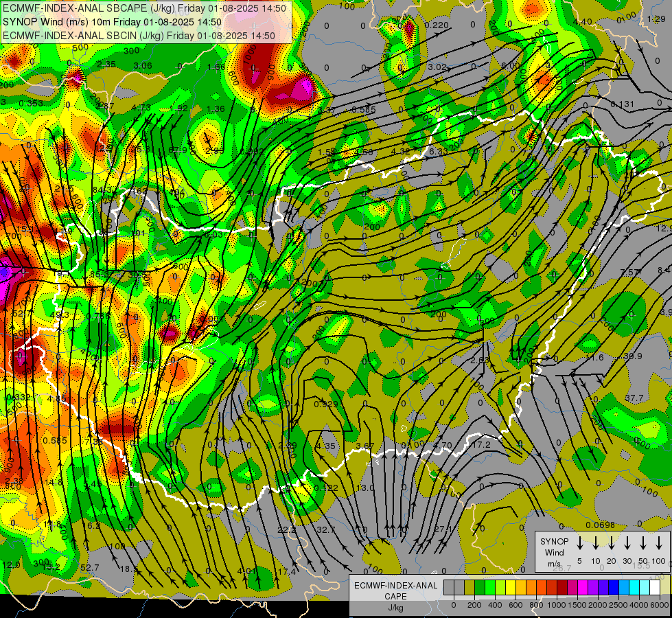Click the 0.122 value on the map
Image resolution: width=672 pixels, height=618 pixels.
326,488
